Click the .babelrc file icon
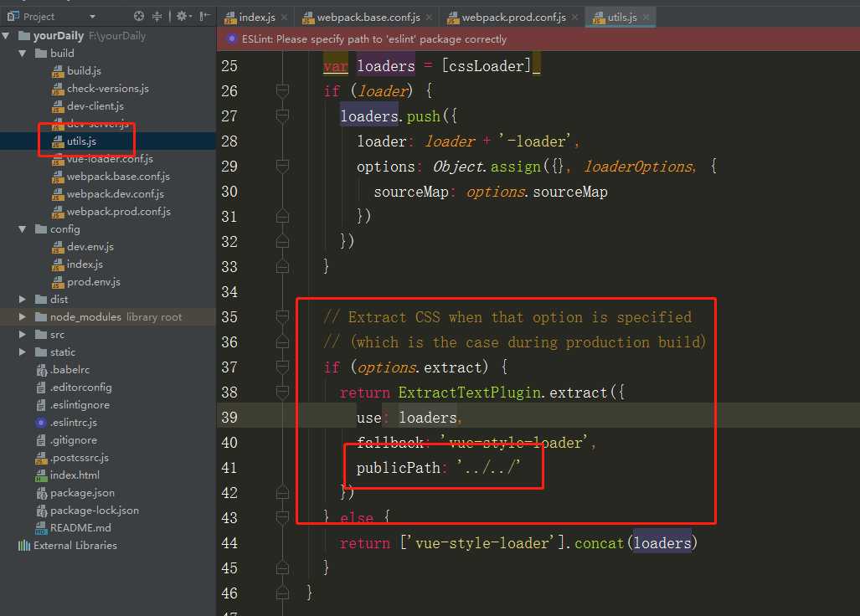The image size is (860, 616). pyautogui.click(x=41, y=371)
